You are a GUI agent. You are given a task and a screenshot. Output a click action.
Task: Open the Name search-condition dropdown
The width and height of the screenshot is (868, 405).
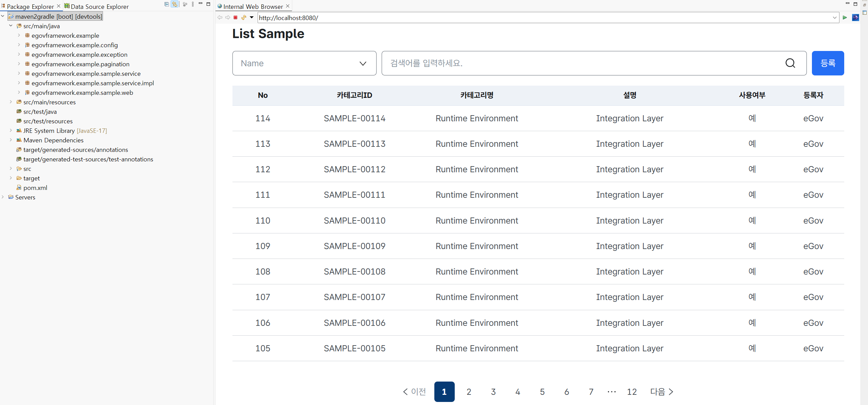click(304, 63)
